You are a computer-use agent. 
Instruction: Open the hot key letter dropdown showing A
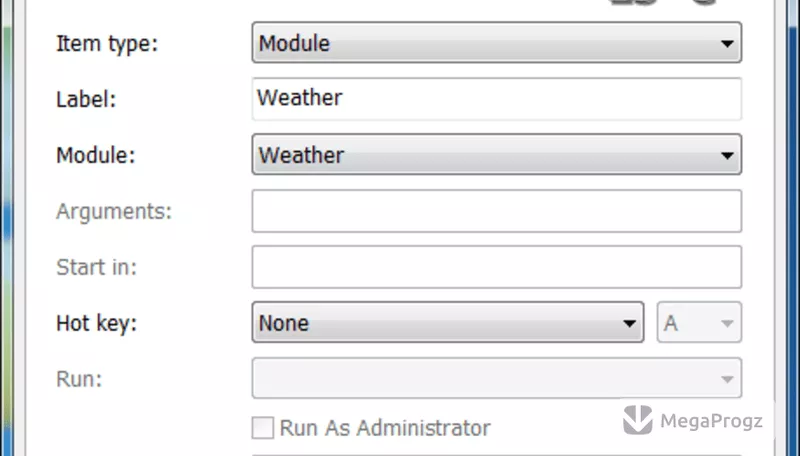[x=699, y=322]
